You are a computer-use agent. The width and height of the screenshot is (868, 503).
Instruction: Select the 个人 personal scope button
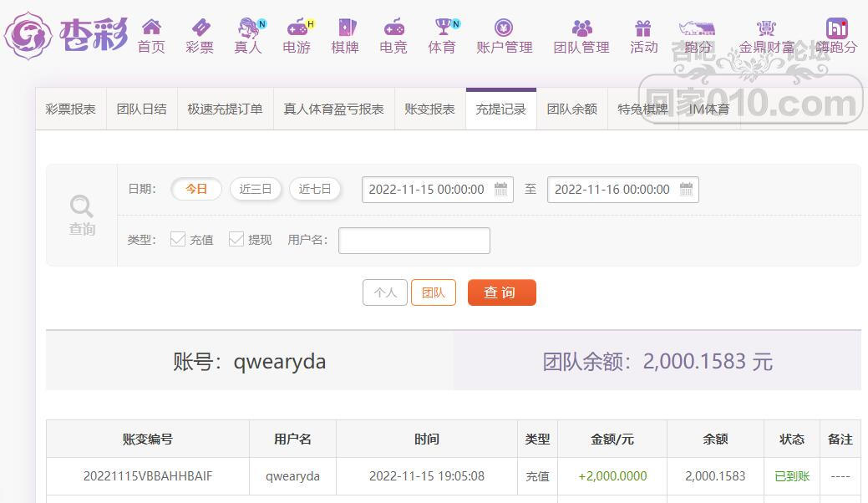coord(385,292)
